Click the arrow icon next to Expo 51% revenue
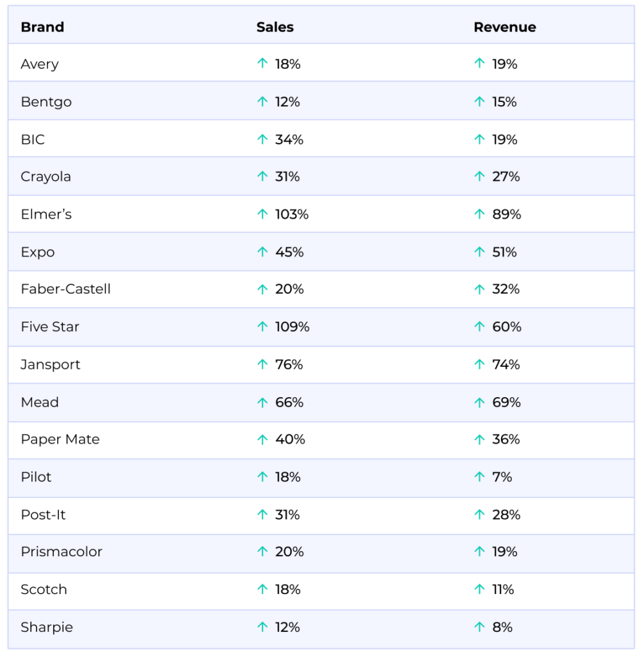 coord(479,252)
